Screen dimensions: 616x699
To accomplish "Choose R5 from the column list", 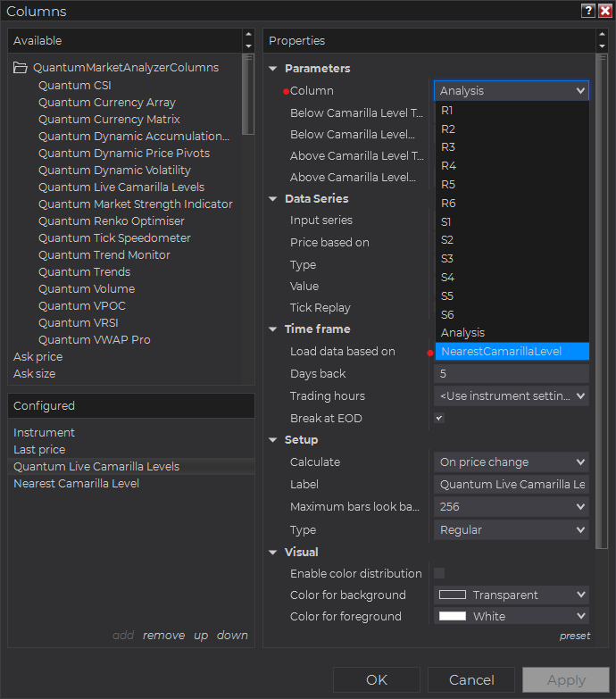I will [x=512, y=185].
